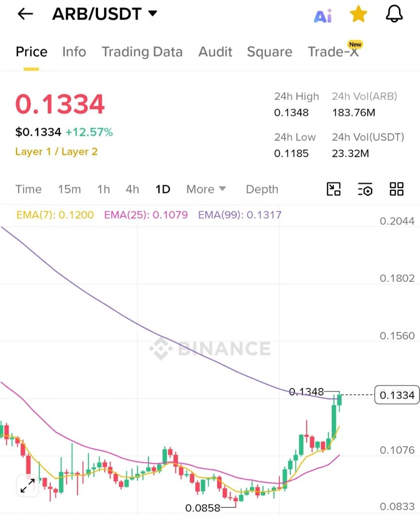The height and width of the screenshot is (516, 420).
Task: Open chart indicator settings icon
Action: (365, 189)
